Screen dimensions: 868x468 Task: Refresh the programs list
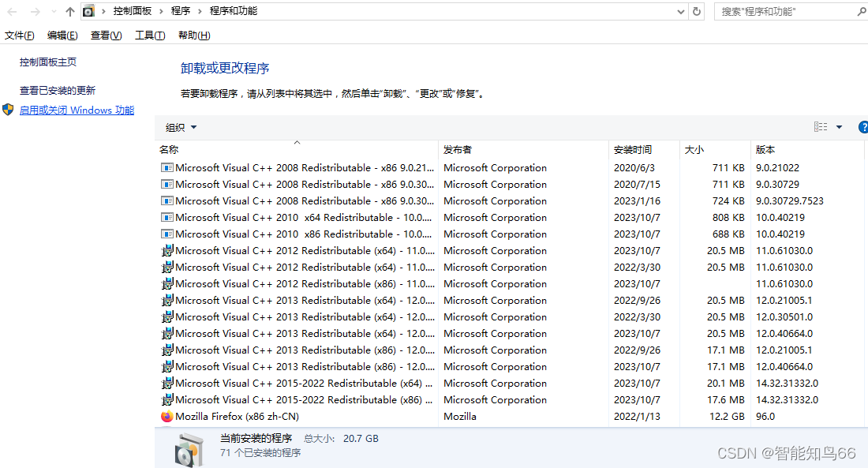[x=697, y=11]
